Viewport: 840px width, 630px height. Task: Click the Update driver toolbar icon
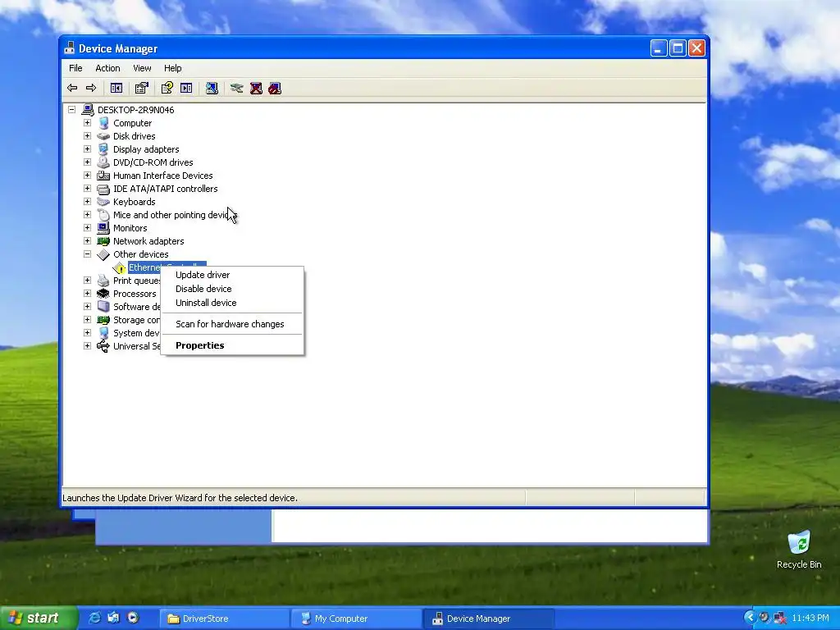tap(237, 89)
